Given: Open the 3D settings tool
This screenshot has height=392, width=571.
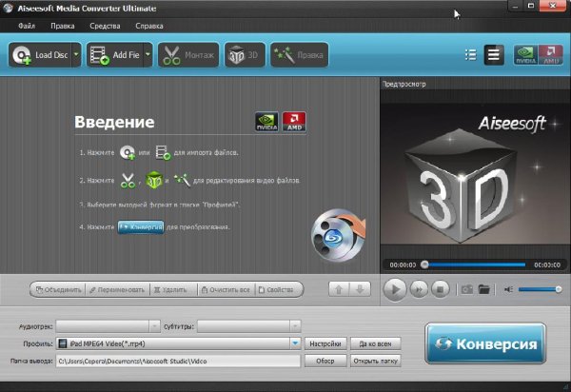Looking at the screenshot, I should [x=245, y=55].
